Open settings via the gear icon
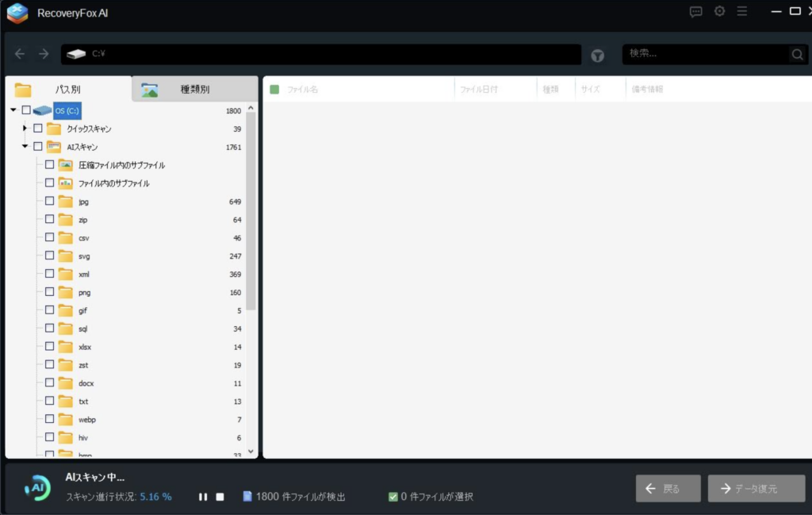812x515 pixels. [719, 12]
